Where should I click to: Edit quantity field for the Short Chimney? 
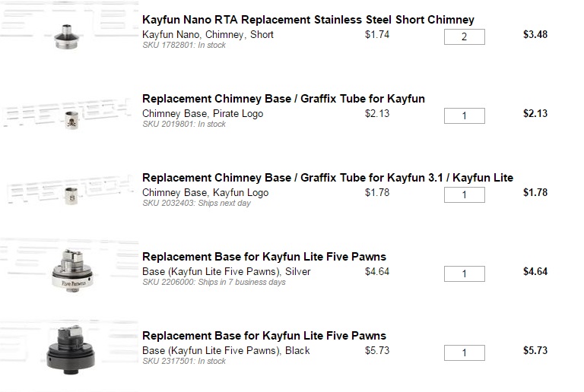pos(465,36)
